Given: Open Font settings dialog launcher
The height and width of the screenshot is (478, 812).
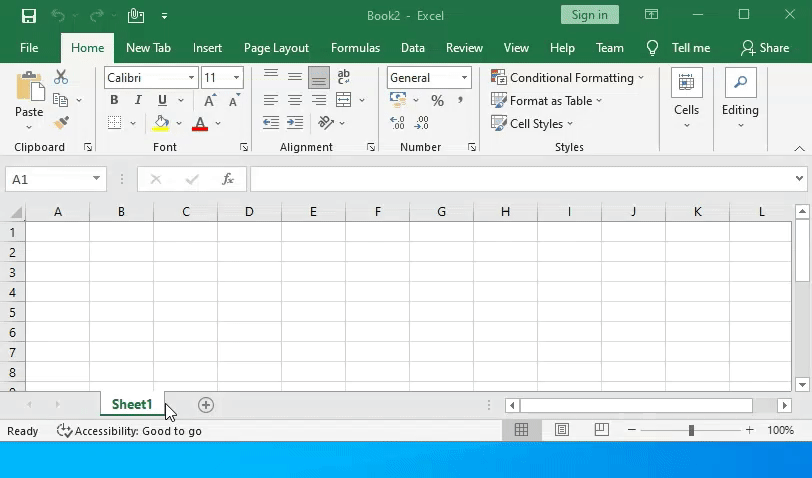Looking at the screenshot, I should (x=244, y=148).
